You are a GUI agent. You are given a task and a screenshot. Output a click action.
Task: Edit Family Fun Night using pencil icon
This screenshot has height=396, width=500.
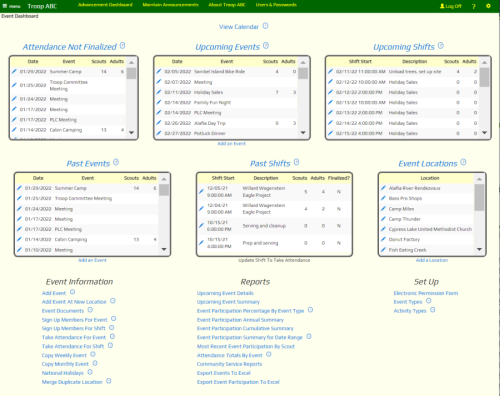[159, 102]
